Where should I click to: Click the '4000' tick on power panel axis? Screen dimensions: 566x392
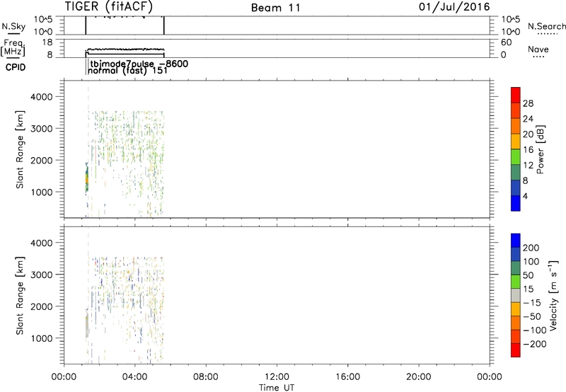42,97
